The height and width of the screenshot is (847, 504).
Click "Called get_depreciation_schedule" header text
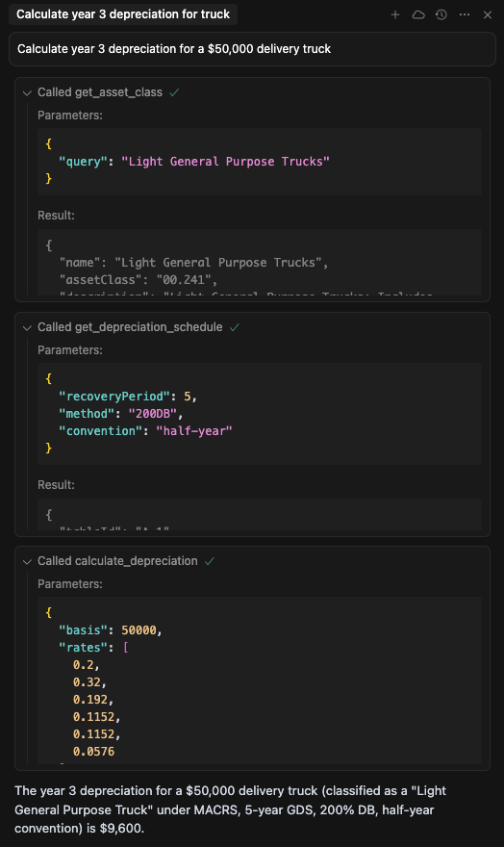pyautogui.click(x=130, y=327)
